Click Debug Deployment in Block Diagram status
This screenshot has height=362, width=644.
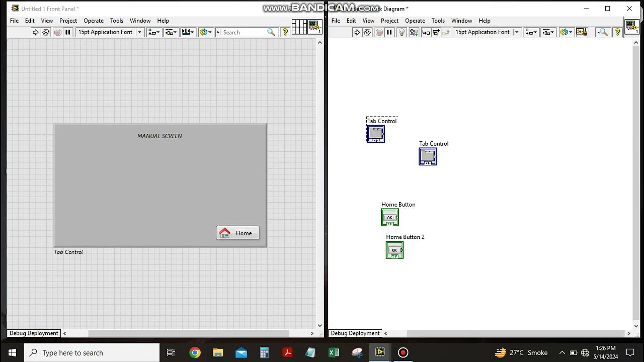point(355,333)
